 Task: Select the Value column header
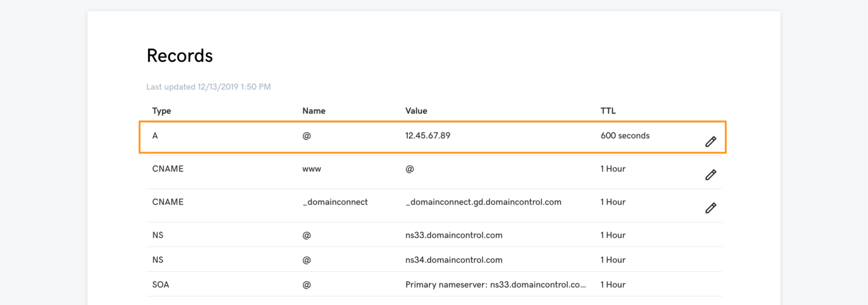(x=416, y=111)
